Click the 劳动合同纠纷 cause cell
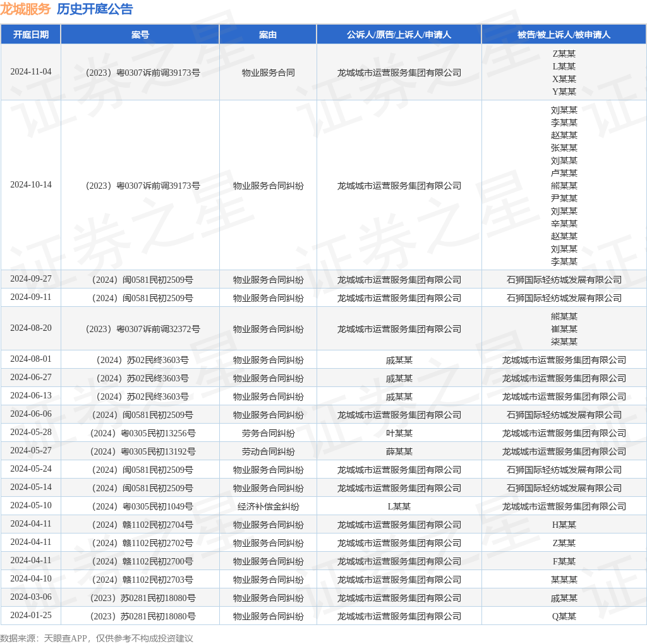 tap(268, 451)
